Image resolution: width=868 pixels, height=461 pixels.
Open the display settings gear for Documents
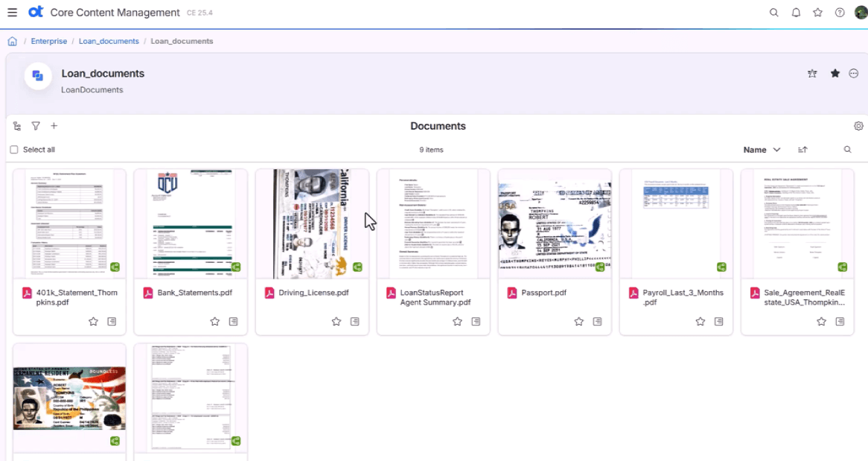coord(858,126)
